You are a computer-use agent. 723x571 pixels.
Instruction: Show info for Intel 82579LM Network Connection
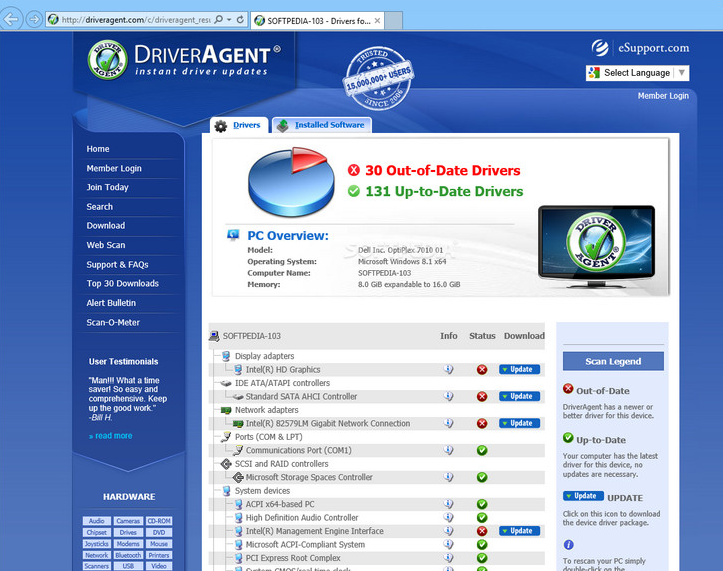coord(449,423)
